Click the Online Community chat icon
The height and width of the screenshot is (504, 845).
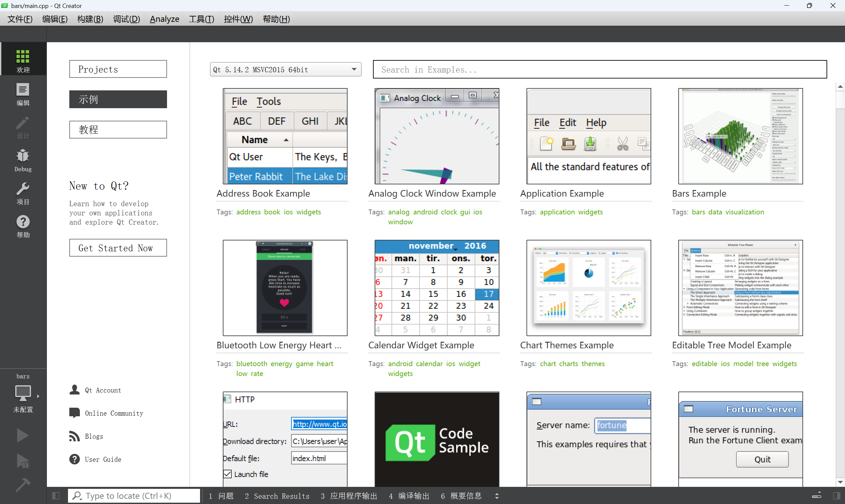coord(74,413)
